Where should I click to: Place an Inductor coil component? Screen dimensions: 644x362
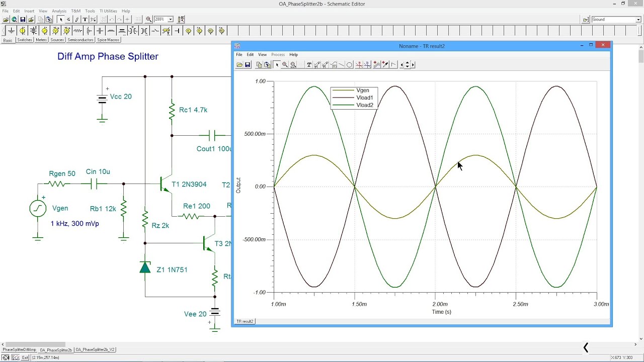(111, 31)
